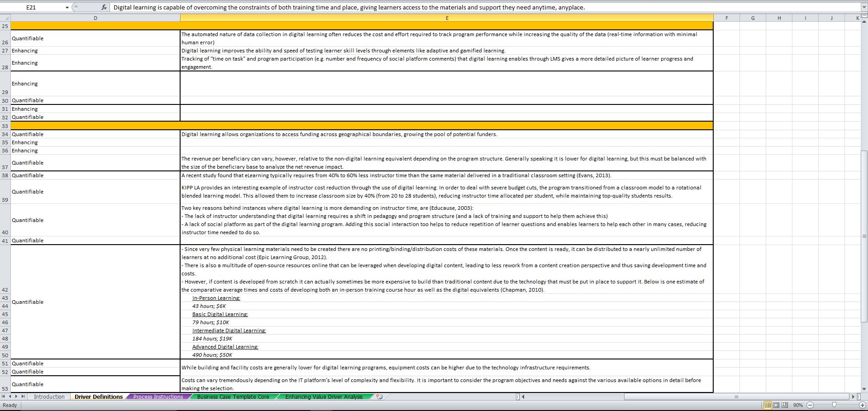Select column H header

pyautogui.click(x=779, y=18)
